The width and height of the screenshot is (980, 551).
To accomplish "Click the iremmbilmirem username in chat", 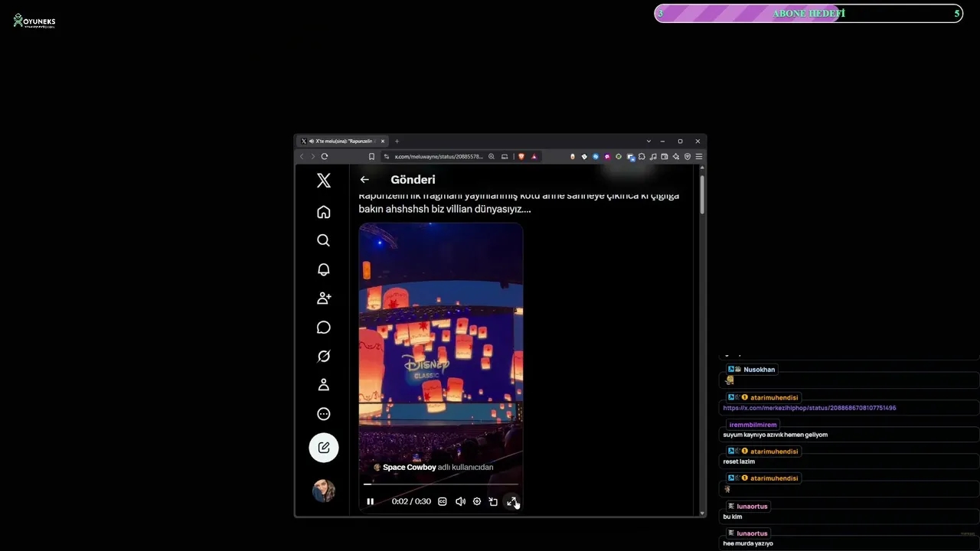I will pyautogui.click(x=753, y=425).
